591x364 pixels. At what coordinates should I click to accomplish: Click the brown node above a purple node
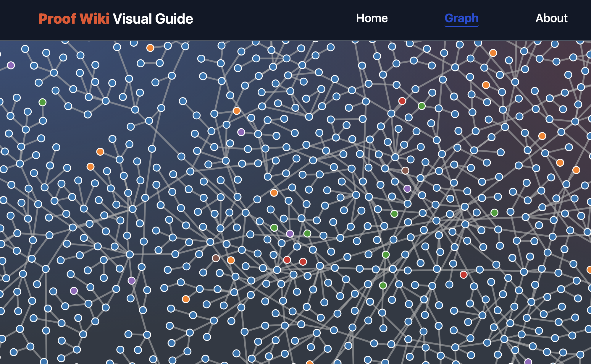(x=405, y=170)
